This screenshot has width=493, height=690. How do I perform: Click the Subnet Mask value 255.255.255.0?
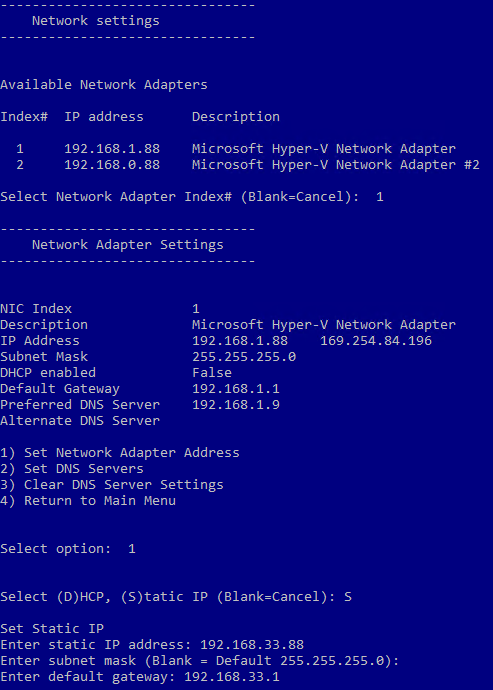point(244,356)
